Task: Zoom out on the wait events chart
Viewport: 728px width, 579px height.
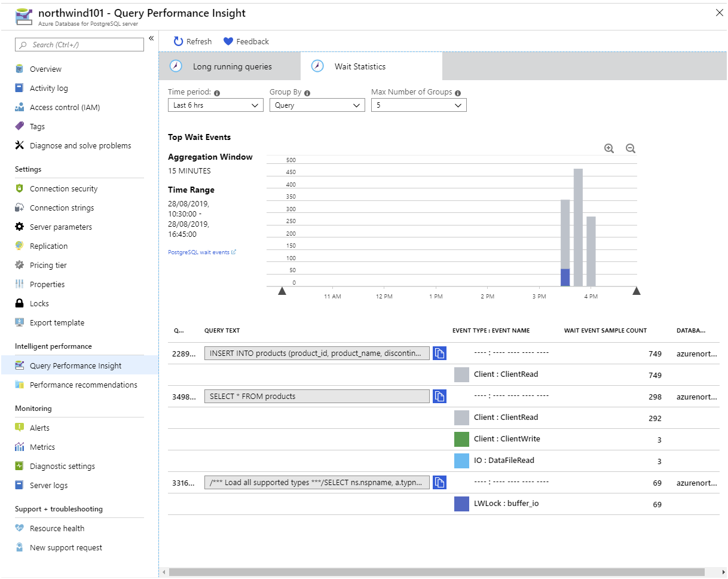Action: pos(631,148)
